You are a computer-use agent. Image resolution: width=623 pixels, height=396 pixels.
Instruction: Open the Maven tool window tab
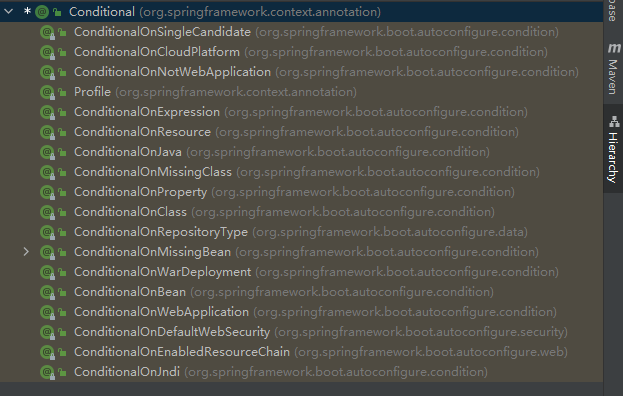[x=613, y=68]
